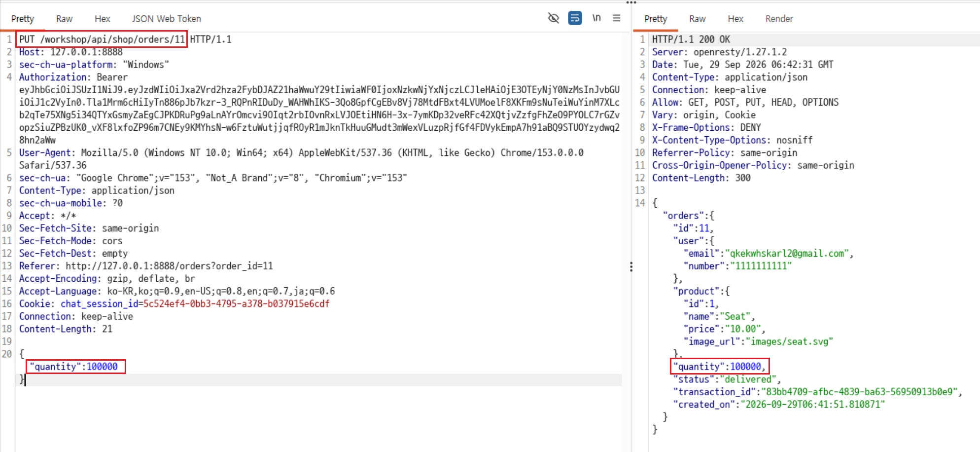Click the request Content-Length value 21
The width and height of the screenshot is (980, 452).
[107, 329]
